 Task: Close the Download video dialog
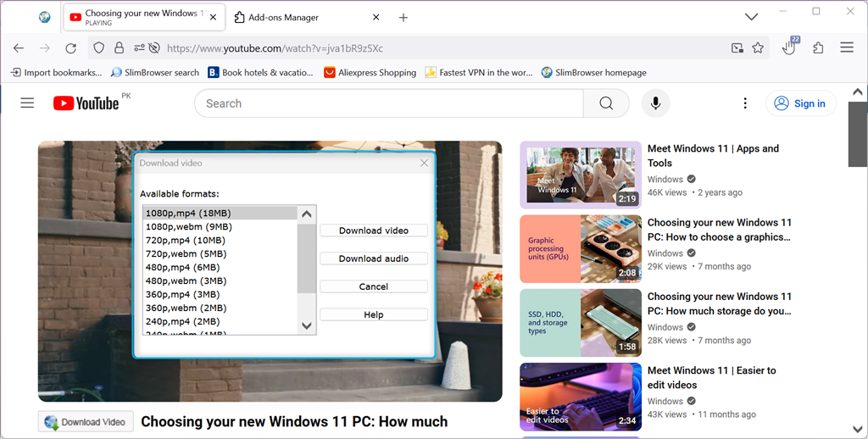tap(424, 163)
